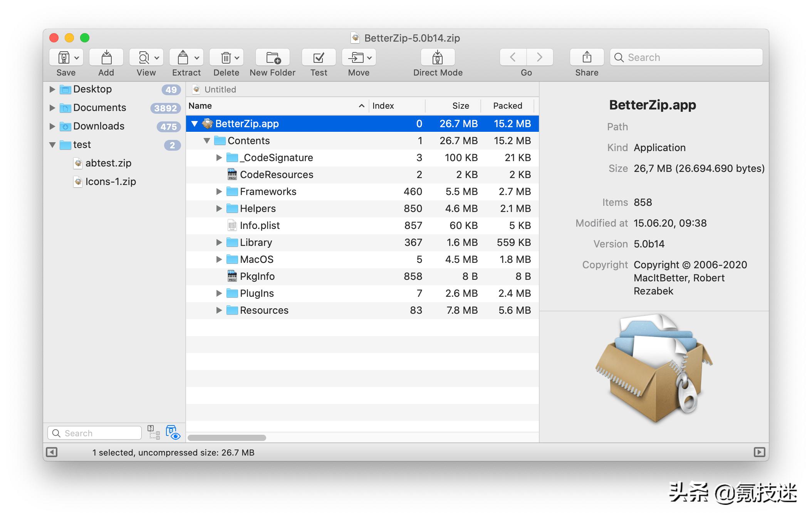Sort by the Packed column header
The width and height of the screenshot is (812, 518).
pyautogui.click(x=507, y=106)
